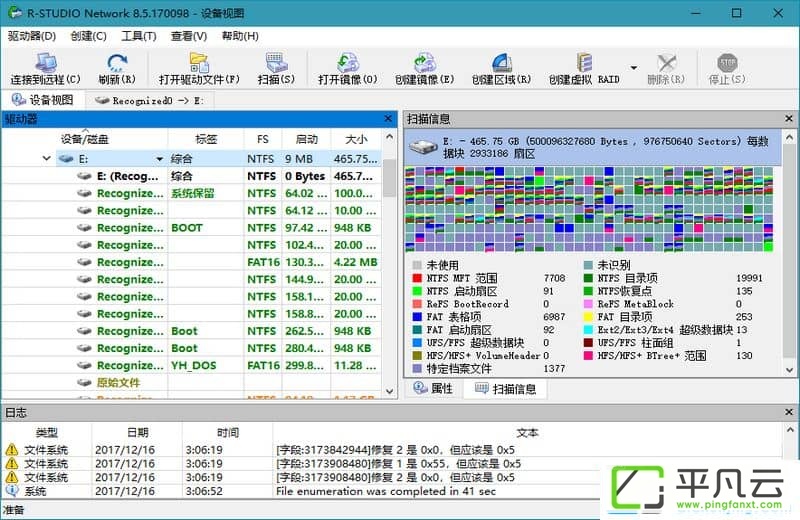Open the 查看 menu
This screenshot has width=800, height=520.
pyautogui.click(x=188, y=36)
